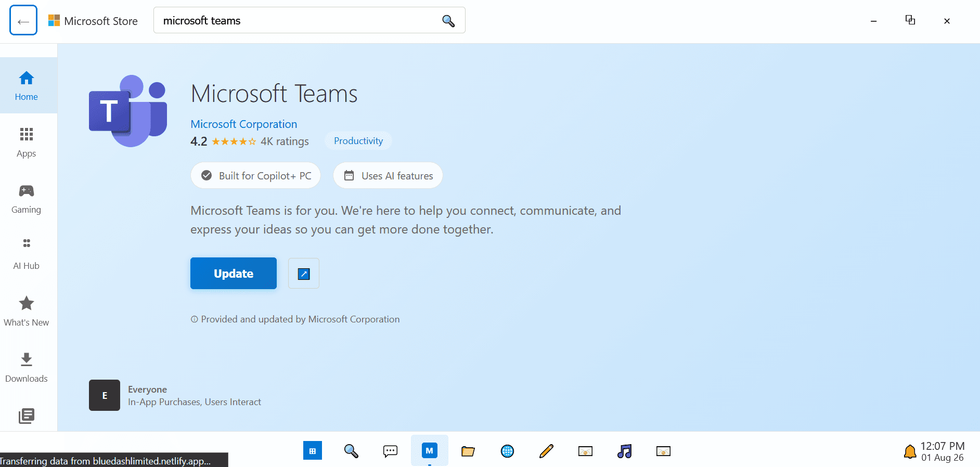Click the Microsoft Teams app logo
The height and width of the screenshot is (467, 980).
pyautogui.click(x=128, y=111)
